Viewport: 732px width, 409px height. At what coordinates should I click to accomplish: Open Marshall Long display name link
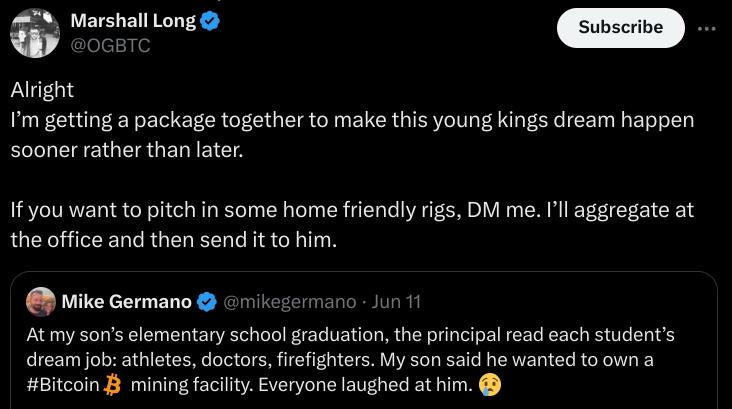pyautogui.click(x=133, y=21)
